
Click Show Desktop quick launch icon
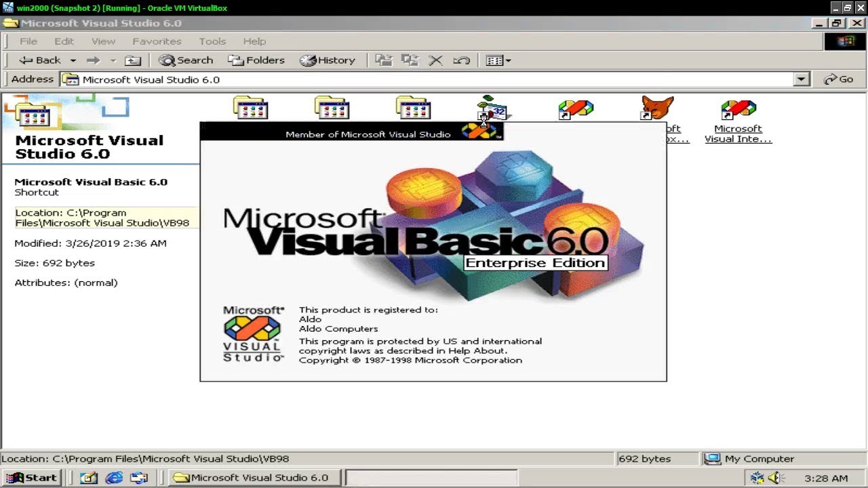coord(89,478)
